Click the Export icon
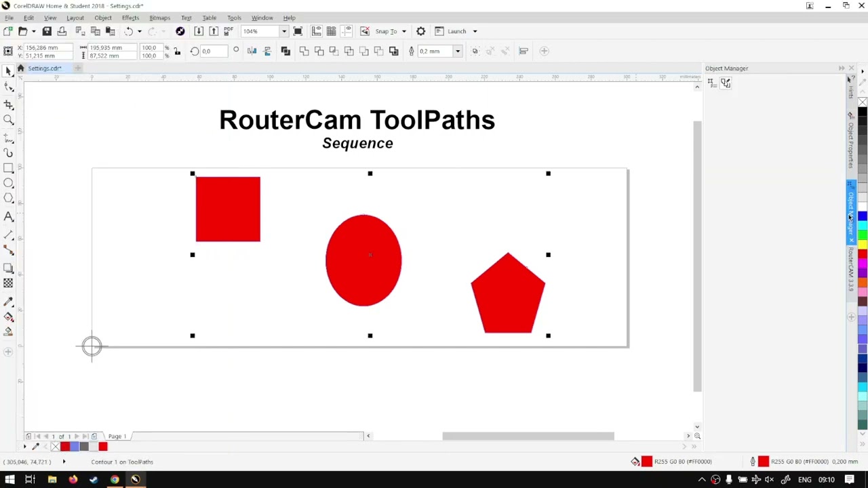 (214, 31)
